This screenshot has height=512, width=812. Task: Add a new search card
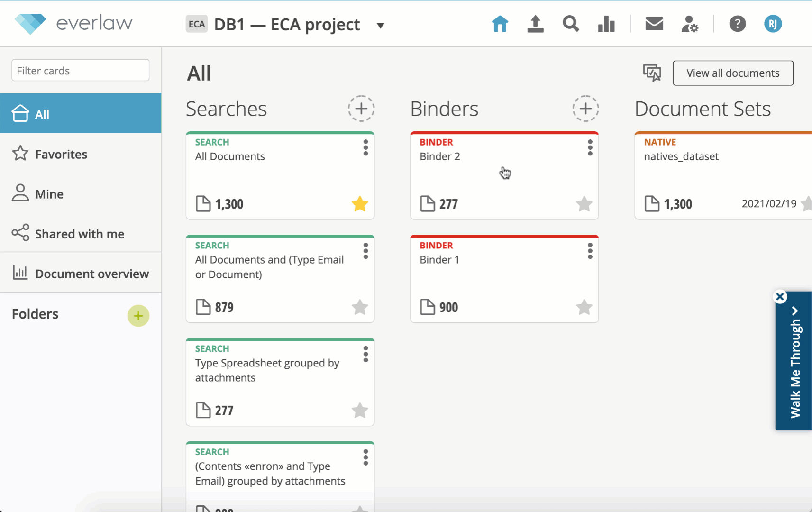pos(361,109)
